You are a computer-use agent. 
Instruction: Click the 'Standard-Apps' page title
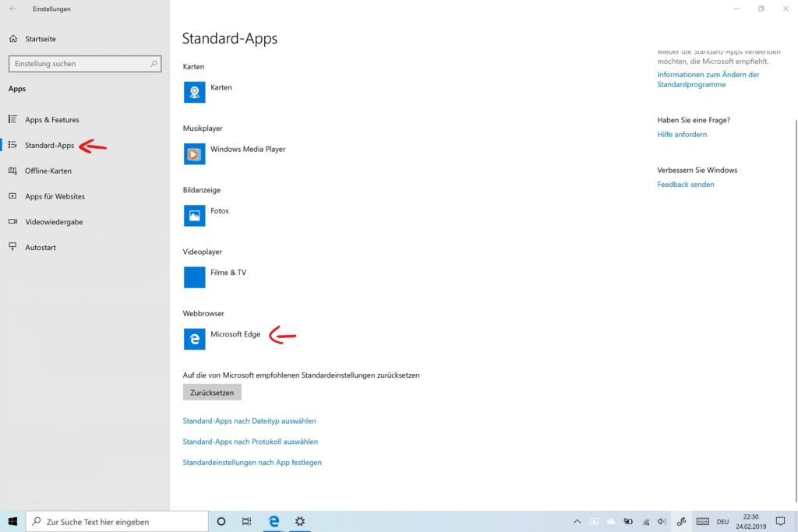(230, 39)
